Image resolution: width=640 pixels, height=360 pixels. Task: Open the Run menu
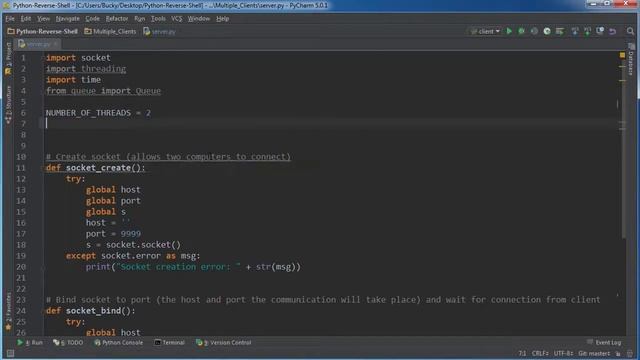click(x=140, y=18)
